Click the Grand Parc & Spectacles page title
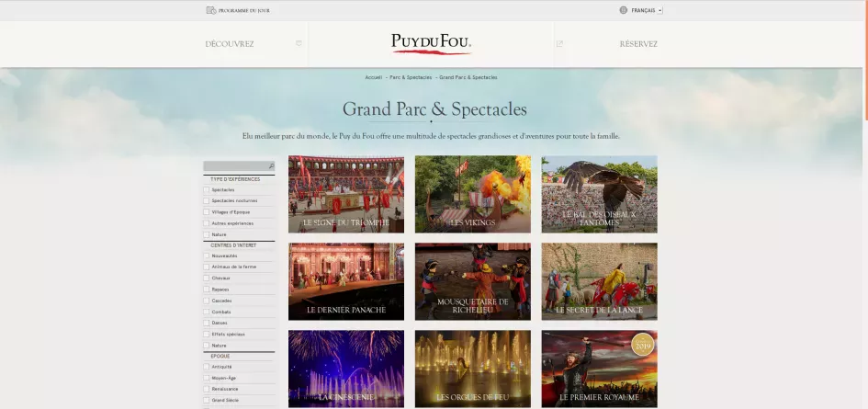This screenshot has width=868, height=409. (434, 109)
